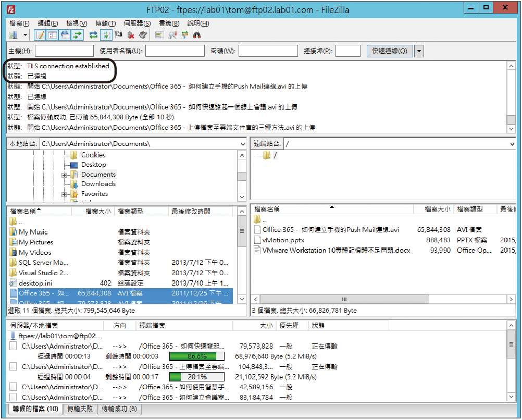Viewport: 522px width, 420px height.
Task: Expand the Favorites tree node
Action: [64, 194]
